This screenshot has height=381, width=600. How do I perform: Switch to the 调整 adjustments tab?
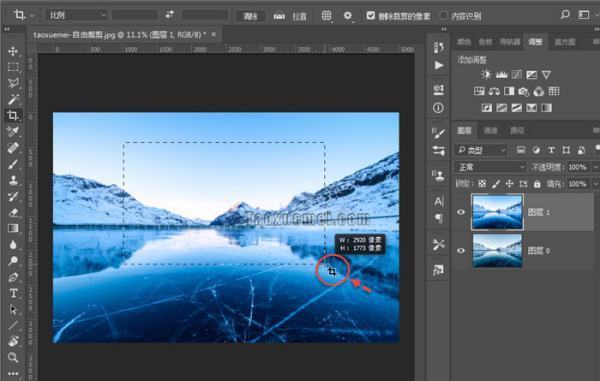point(535,42)
